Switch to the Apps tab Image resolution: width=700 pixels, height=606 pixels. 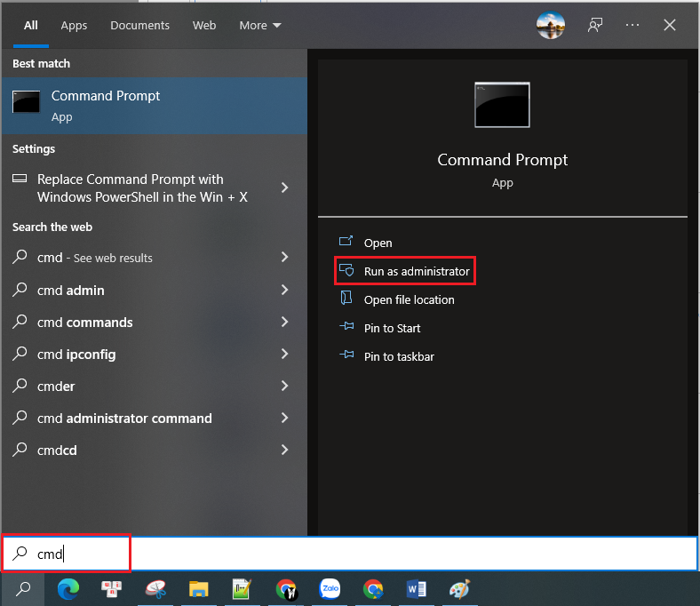pos(74,26)
